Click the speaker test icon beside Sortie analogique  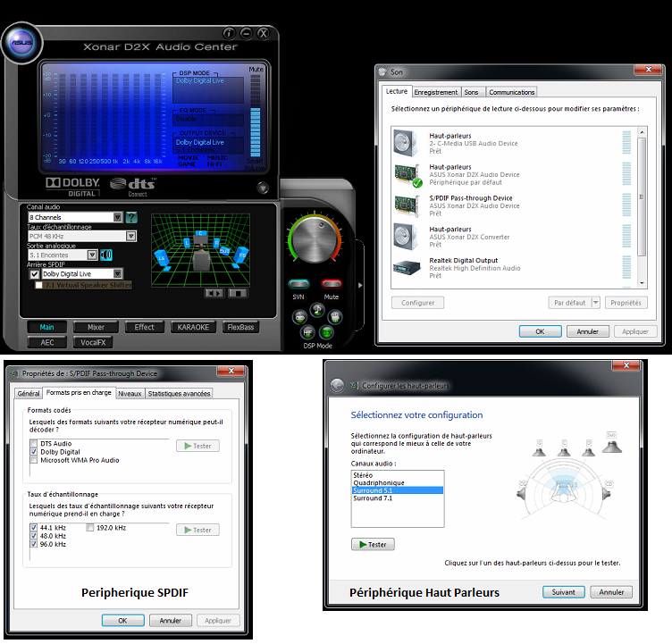coord(105,255)
